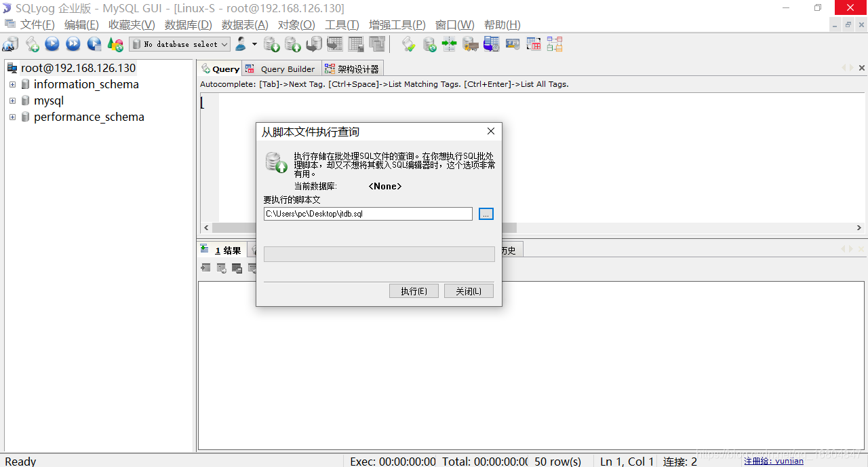Click the second results toolbar grid icon
The height and width of the screenshot is (467, 868).
221,268
